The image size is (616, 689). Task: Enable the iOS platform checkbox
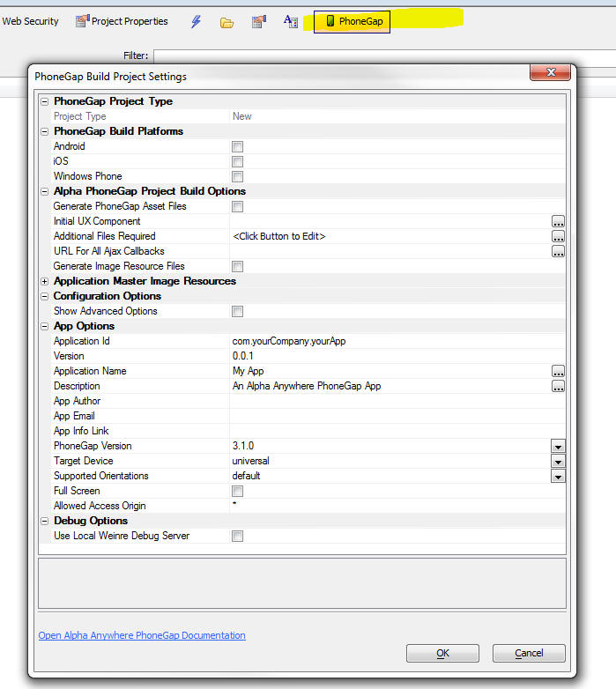(237, 161)
